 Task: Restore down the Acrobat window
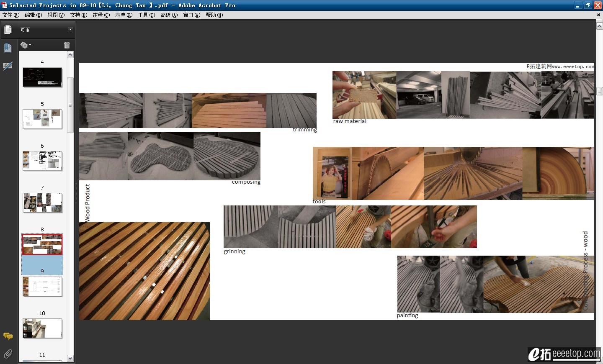pyautogui.click(x=588, y=5)
